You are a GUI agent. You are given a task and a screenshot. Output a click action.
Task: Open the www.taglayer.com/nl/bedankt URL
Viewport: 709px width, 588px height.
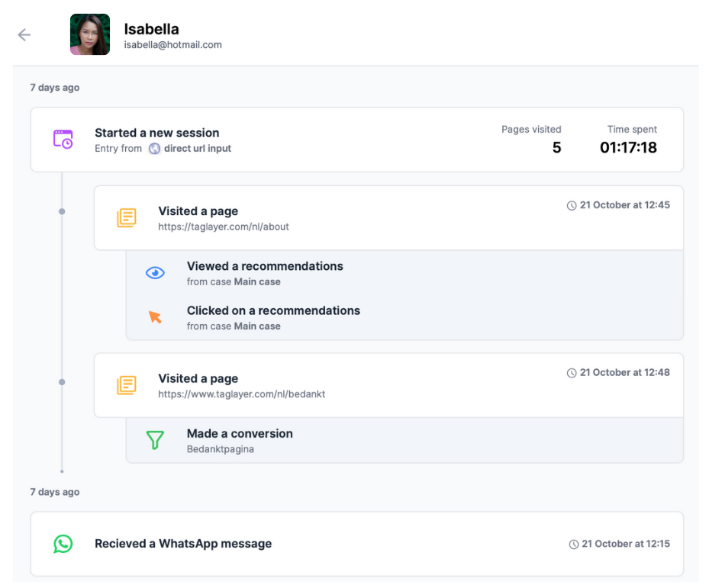[x=241, y=394]
